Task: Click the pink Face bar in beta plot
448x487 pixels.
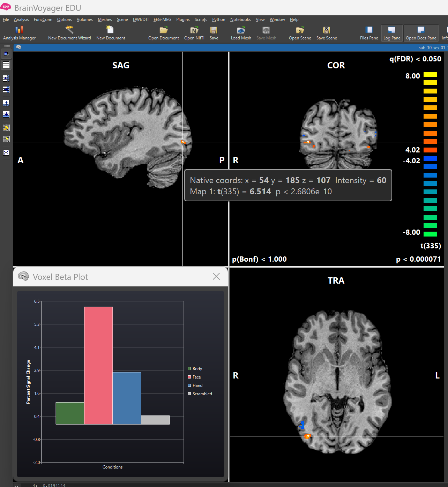Action: click(x=98, y=365)
